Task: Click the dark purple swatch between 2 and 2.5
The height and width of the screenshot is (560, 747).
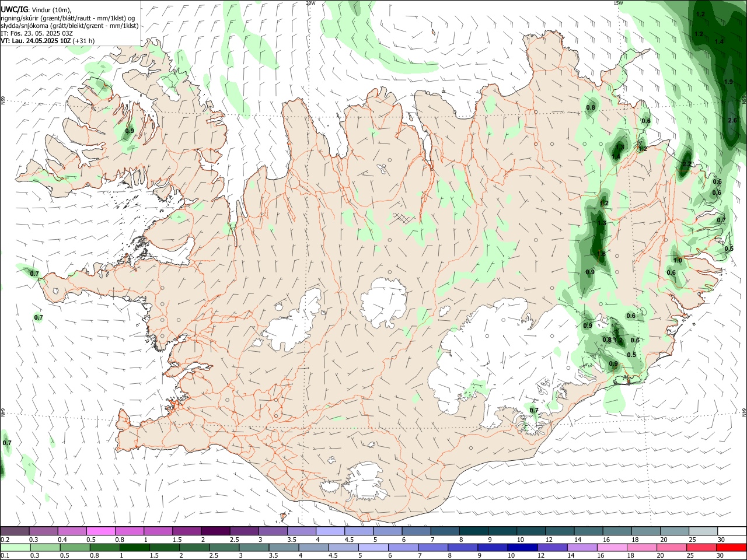Action: click(215, 531)
